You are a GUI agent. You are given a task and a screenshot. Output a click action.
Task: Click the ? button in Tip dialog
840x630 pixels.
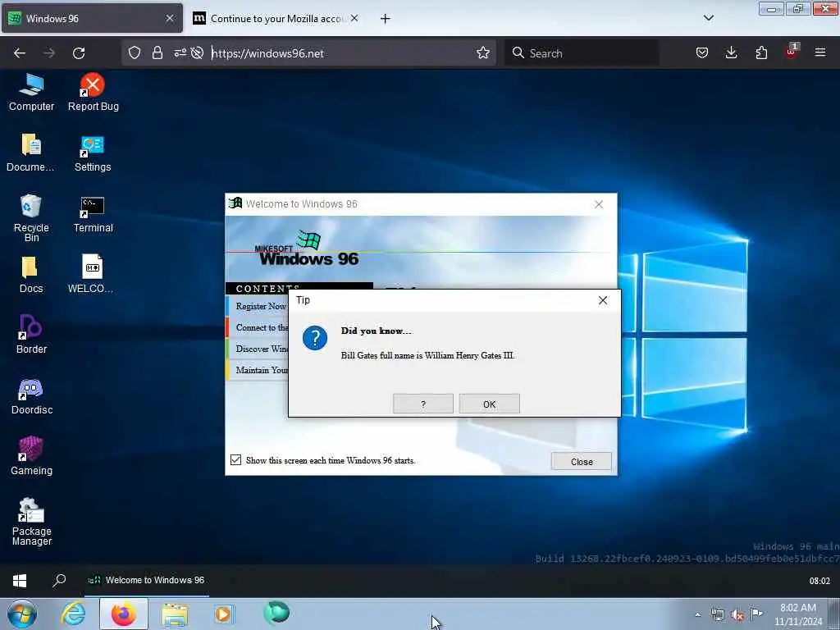(x=422, y=404)
